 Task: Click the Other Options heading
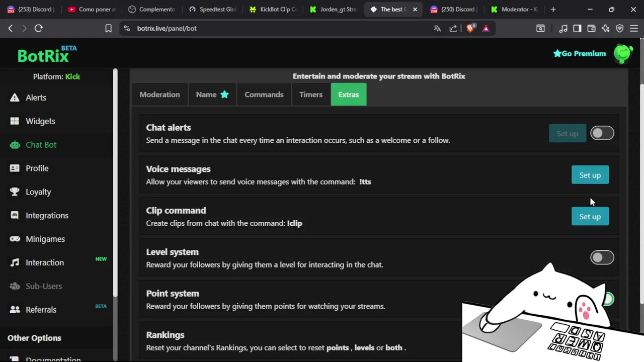(34, 338)
